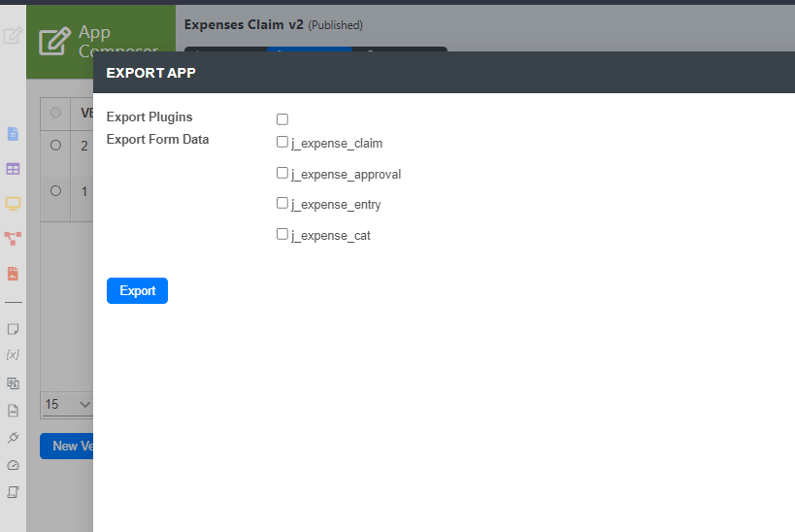Open the translation messages icon in sidebar
This screenshot has width=795, height=532.
click(13, 383)
